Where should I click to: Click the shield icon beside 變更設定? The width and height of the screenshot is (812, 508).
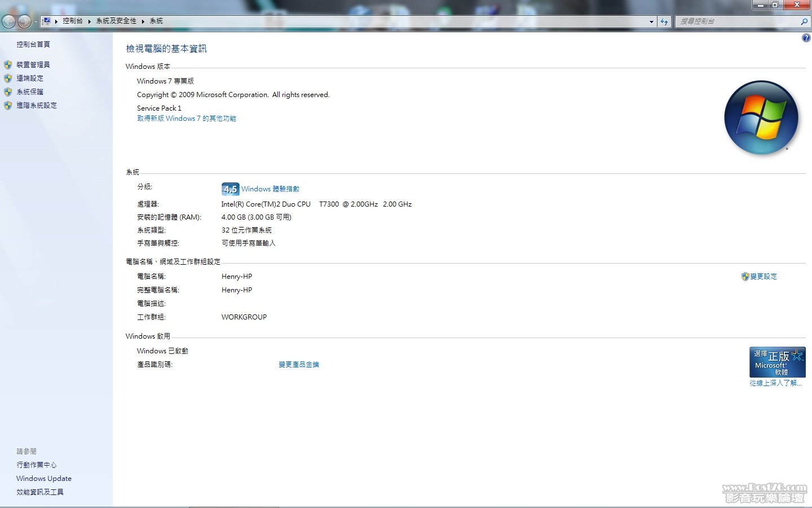click(x=745, y=277)
